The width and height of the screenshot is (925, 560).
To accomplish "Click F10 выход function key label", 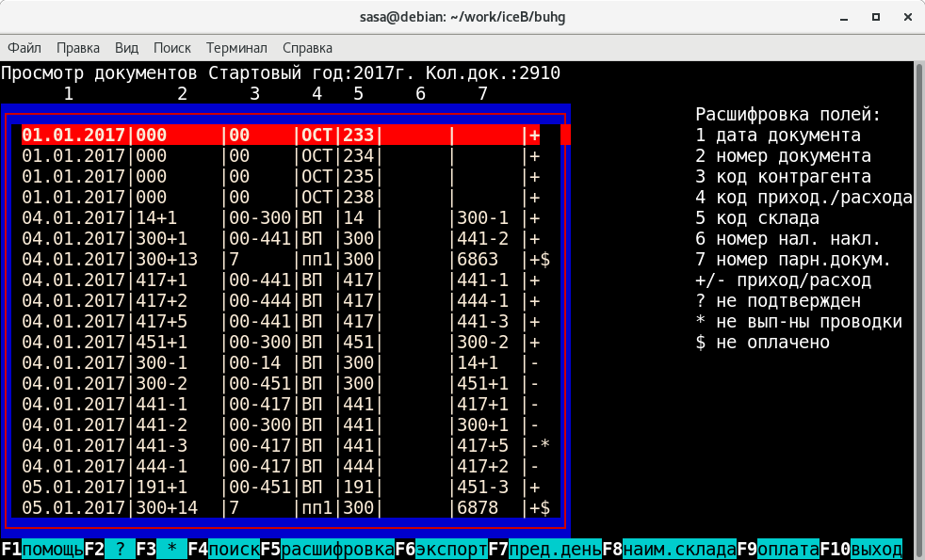I will (x=861, y=550).
